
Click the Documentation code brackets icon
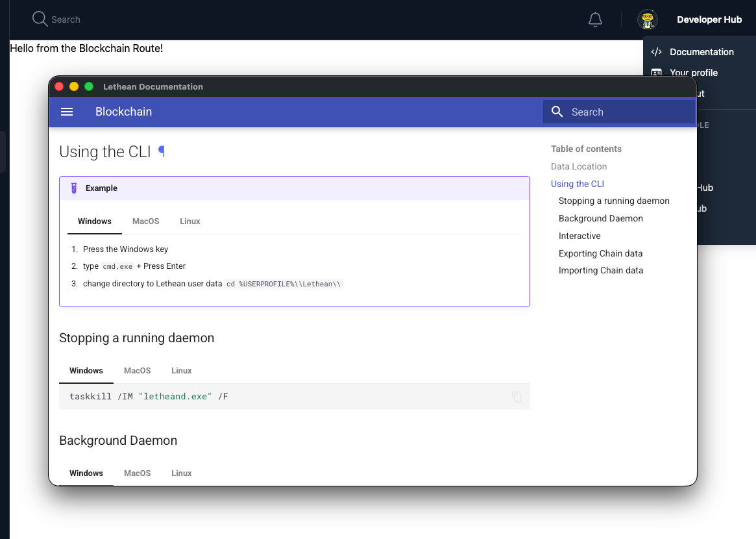(656, 52)
